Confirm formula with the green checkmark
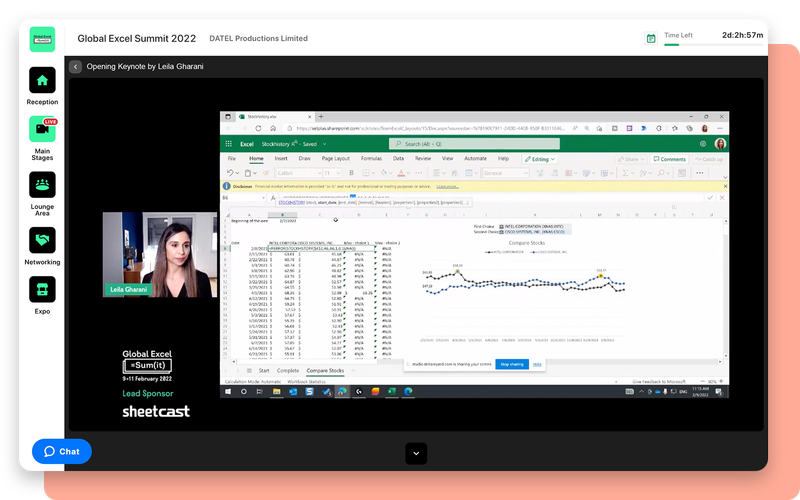Viewport: 800px width, 500px height. click(710, 197)
